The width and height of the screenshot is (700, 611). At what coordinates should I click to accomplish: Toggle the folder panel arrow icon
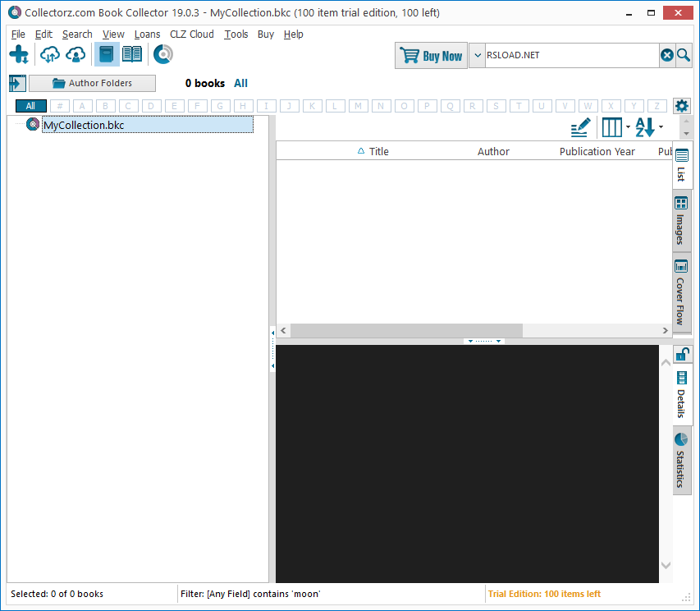[x=17, y=84]
